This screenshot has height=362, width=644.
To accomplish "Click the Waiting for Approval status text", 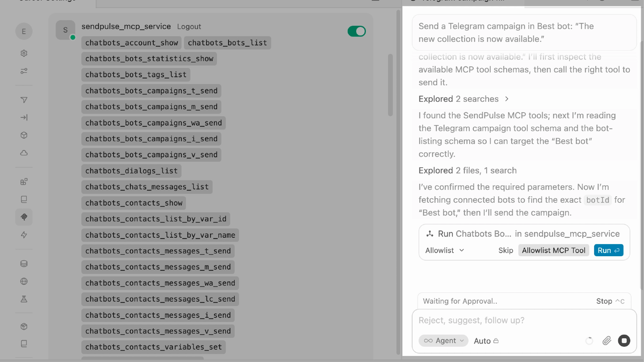I will (x=460, y=301).
